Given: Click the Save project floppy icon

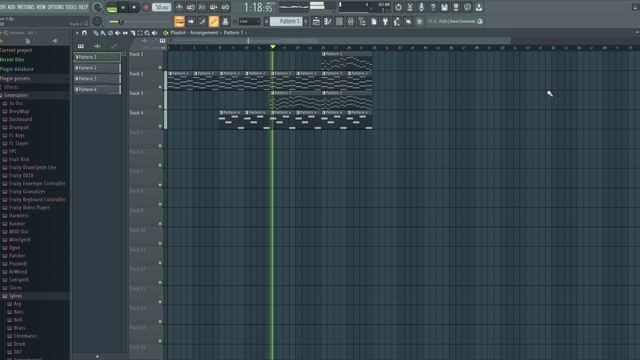Looking at the screenshot, I should pyautogui.click(x=444, y=7).
